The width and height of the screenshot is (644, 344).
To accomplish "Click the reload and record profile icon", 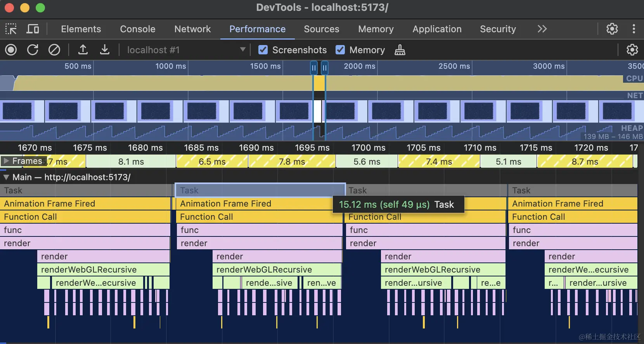I will [33, 50].
